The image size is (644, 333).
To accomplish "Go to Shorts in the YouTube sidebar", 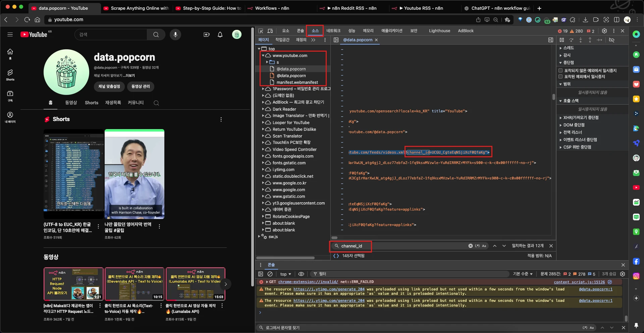I will (10, 75).
